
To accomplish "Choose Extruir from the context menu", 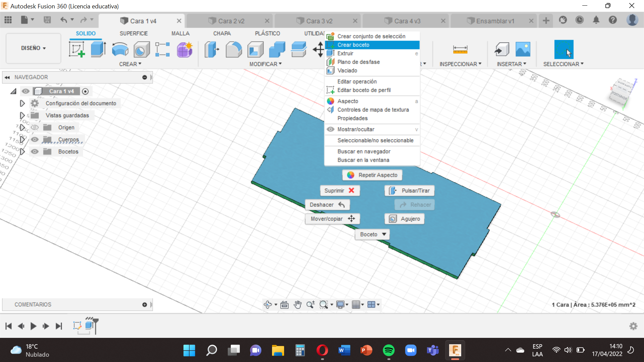I will (372, 53).
